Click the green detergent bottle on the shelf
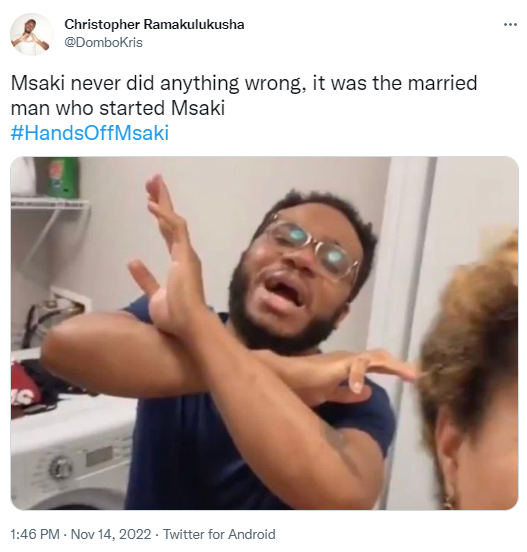This screenshot has height=552, width=527. coord(63,178)
